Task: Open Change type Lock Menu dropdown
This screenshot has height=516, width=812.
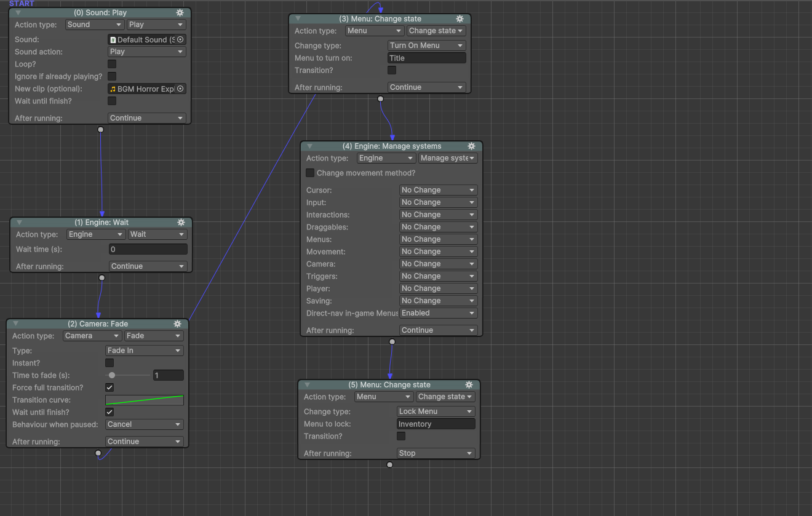Action: (x=436, y=411)
